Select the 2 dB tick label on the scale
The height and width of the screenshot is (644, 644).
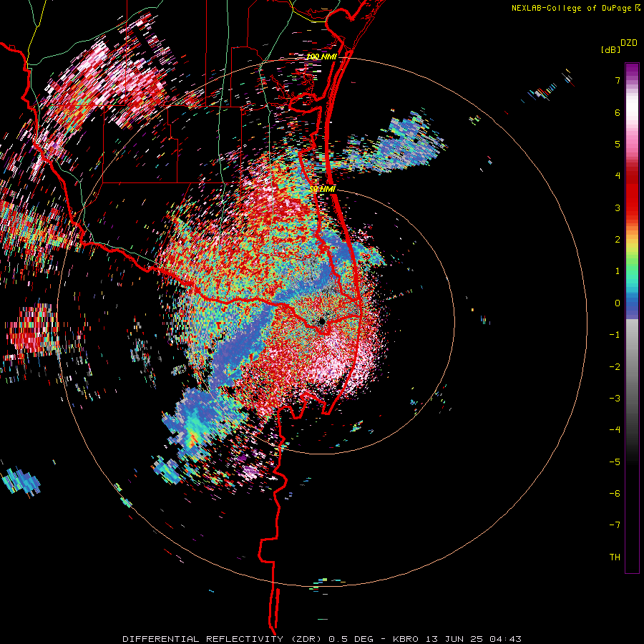tap(618, 240)
